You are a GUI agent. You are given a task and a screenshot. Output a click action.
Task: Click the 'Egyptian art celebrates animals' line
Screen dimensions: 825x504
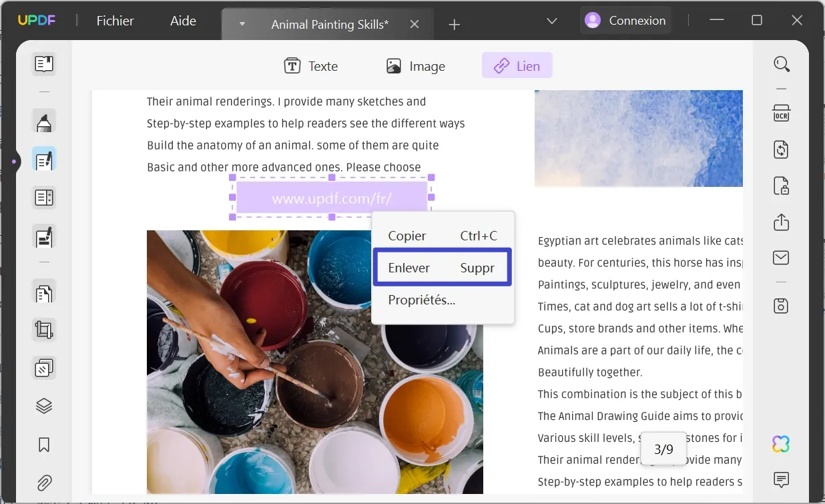point(640,241)
